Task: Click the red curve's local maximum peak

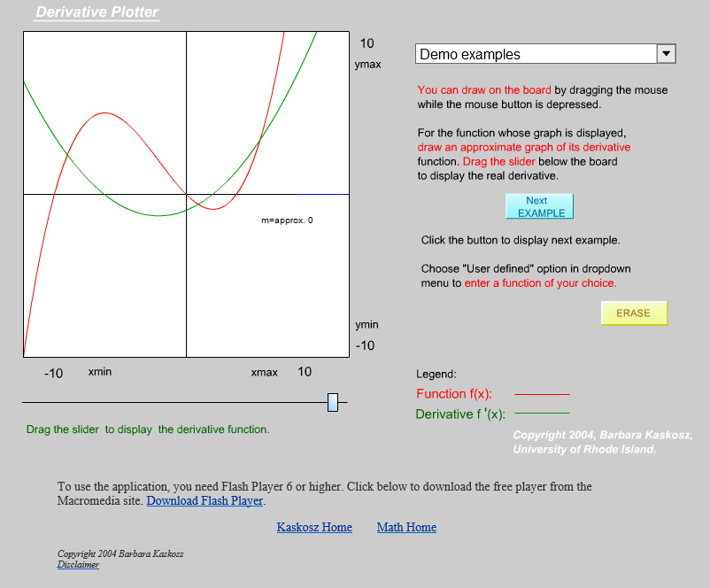Action: 105,112
